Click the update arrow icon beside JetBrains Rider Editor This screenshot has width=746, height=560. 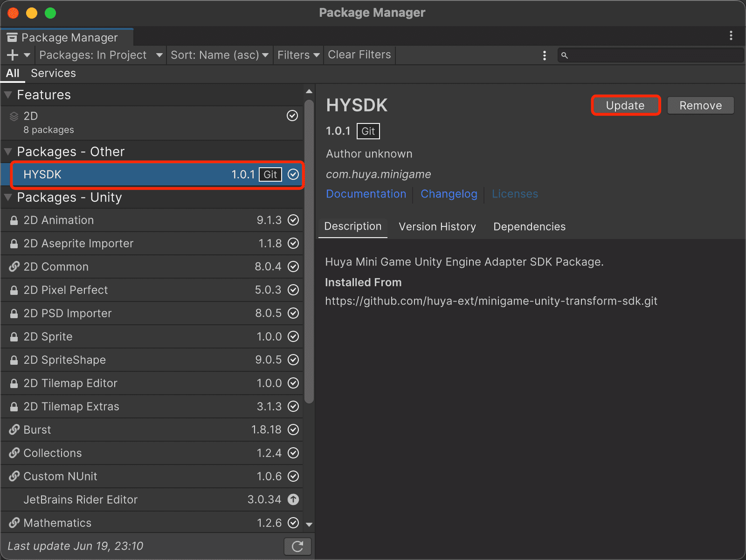[293, 499]
